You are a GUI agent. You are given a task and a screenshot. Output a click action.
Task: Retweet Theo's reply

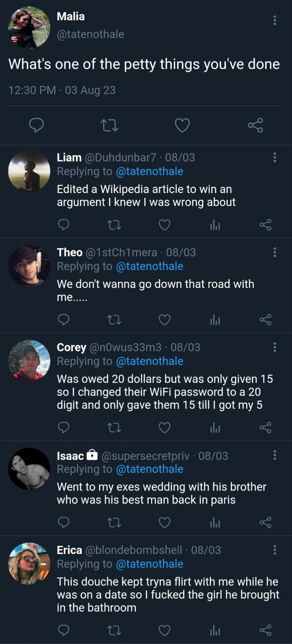point(114,320)
